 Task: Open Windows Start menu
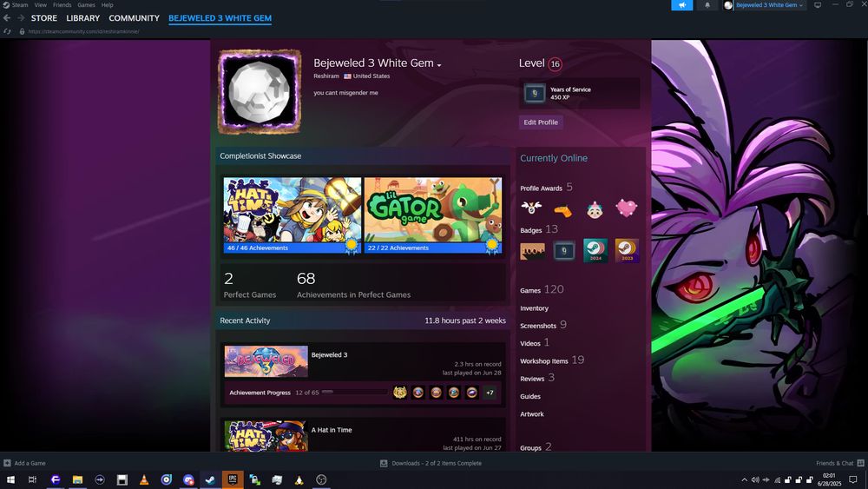tap(10, 479)
